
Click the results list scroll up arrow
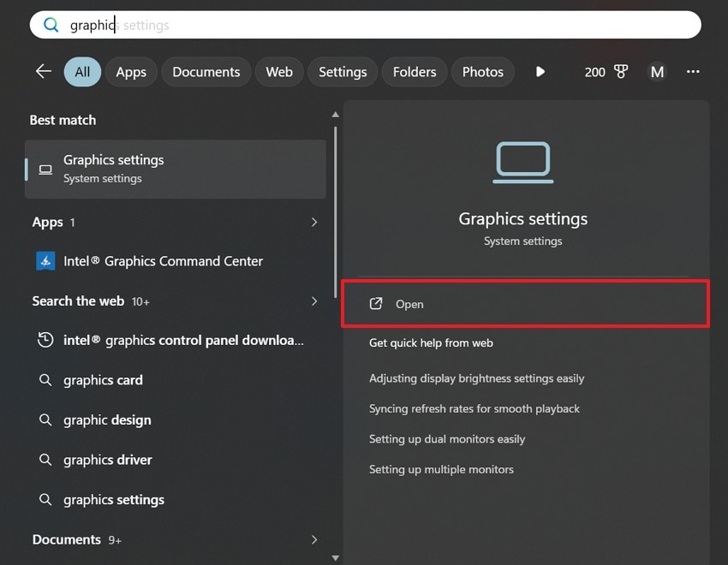pos(335,115)
